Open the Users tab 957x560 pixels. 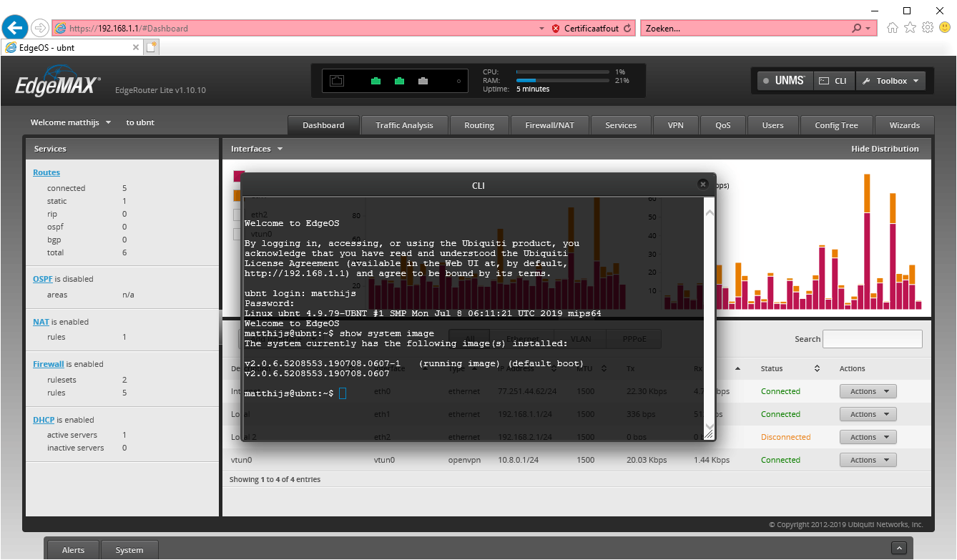coord(772,125)
